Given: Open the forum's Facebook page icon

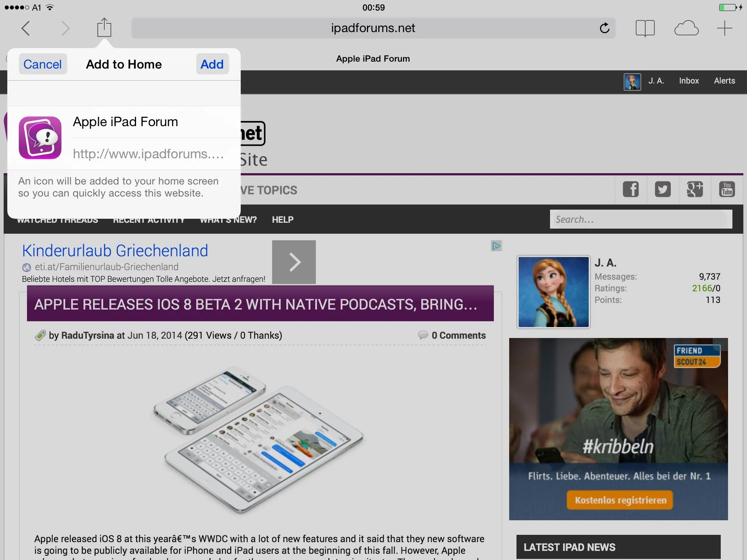Looking at the screenshot, I should point(631,189).
